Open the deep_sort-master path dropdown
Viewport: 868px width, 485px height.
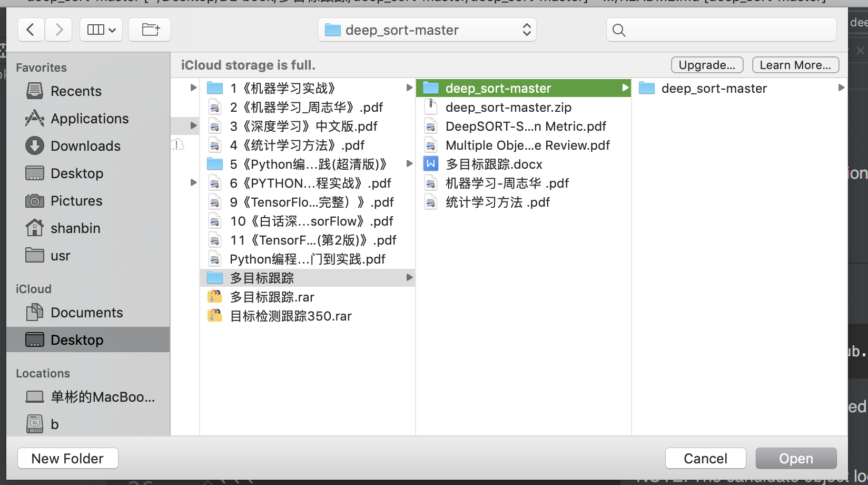coord(427,30)
